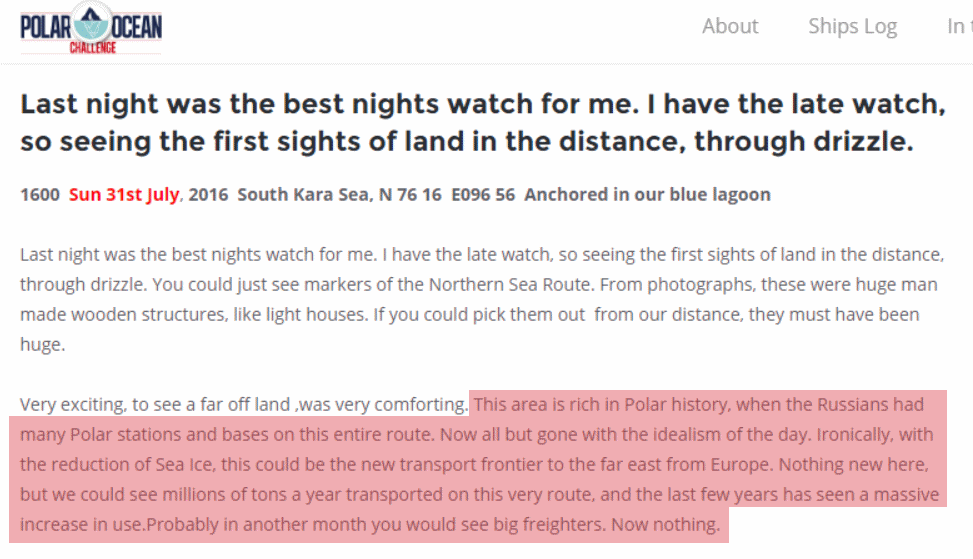973x559 pixels.
Task: Open the About page
Action: tap(730, 26)
